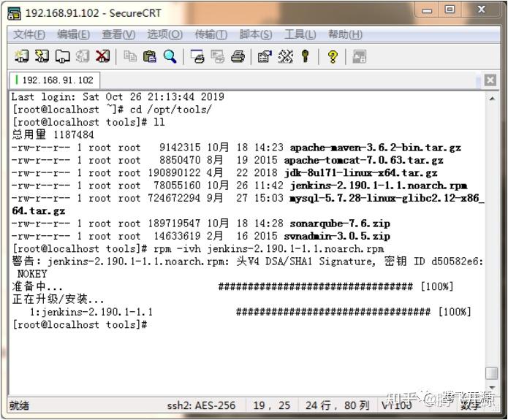The height and width of the screenshot is (420, 508).
Task: Open the 查看(V) menu
Action: (x=118, y=34)
